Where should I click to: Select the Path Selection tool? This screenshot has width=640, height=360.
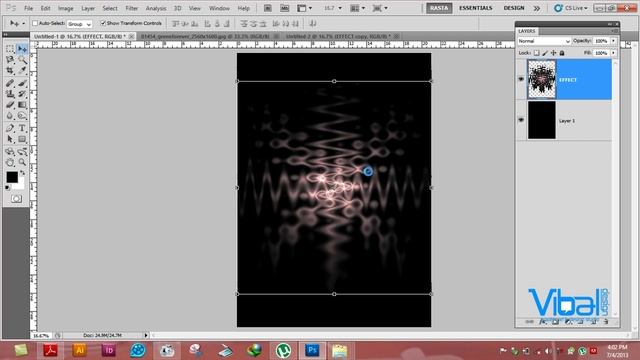(10, 139)
